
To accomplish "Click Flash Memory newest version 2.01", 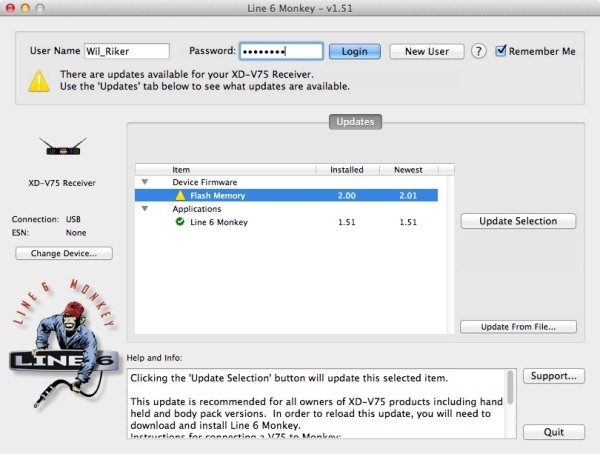I will 408,196.
